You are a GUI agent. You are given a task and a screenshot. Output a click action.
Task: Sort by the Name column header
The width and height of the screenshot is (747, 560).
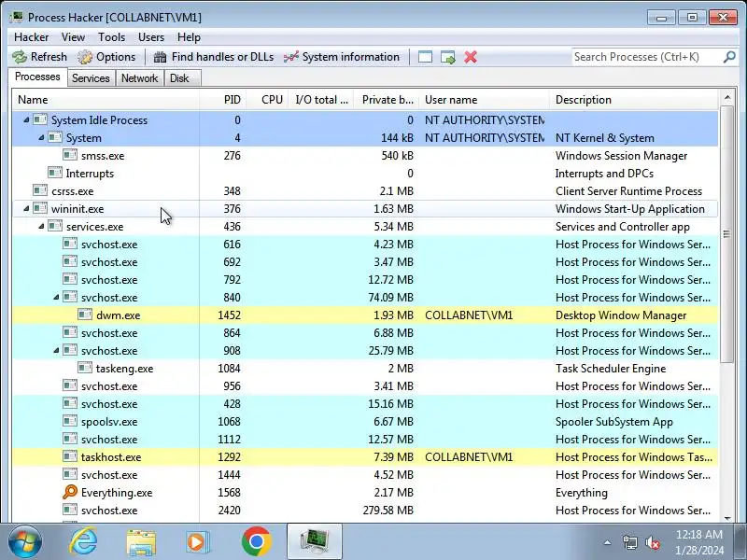click(x=106, y=100)
